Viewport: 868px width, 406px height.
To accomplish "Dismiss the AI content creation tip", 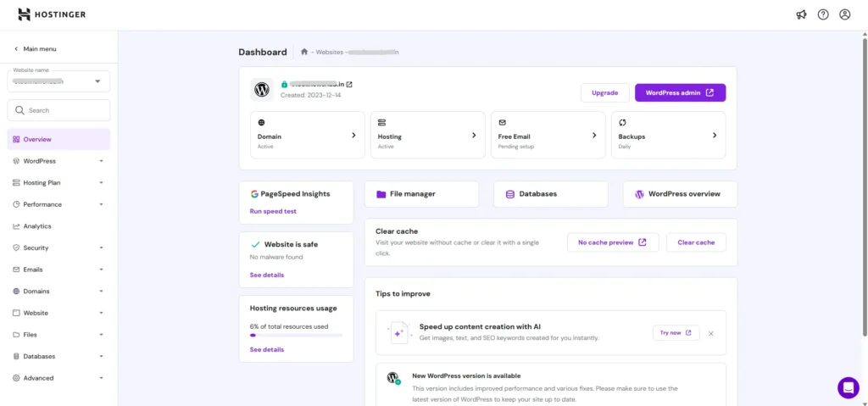I will 711,333.
